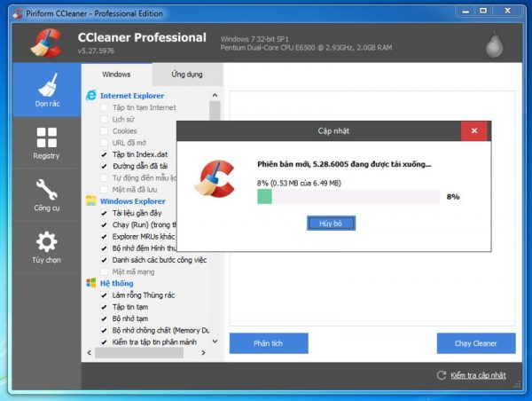Switch to the Ứng dụng tab
532x401 pixels.
[187, 75]
